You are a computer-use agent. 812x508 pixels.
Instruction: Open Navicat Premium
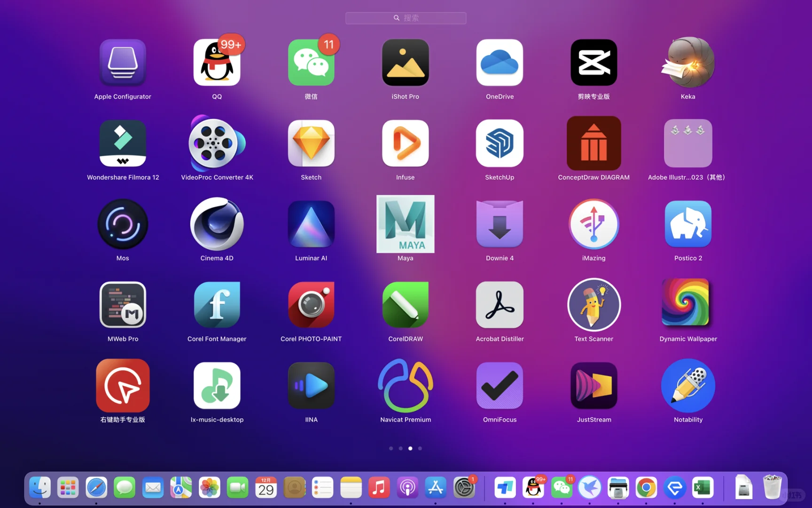point(405,385)
